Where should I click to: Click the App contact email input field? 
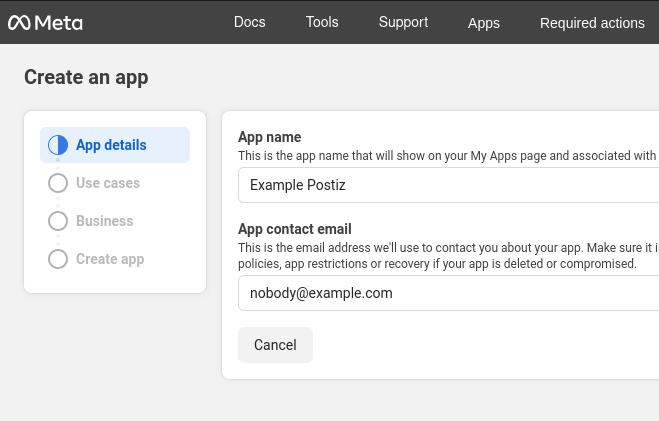coord(448,293)
